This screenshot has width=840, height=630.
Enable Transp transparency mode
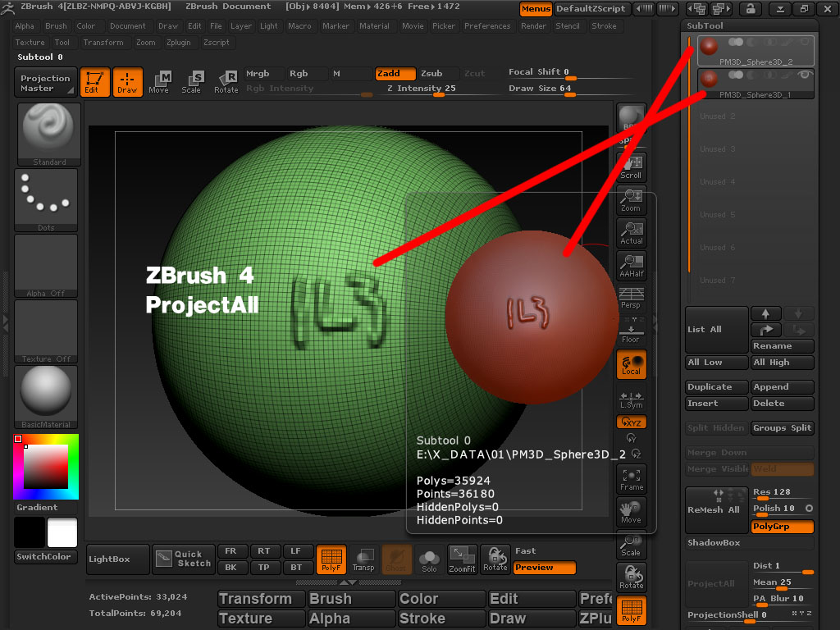click(x=365, y=559)
